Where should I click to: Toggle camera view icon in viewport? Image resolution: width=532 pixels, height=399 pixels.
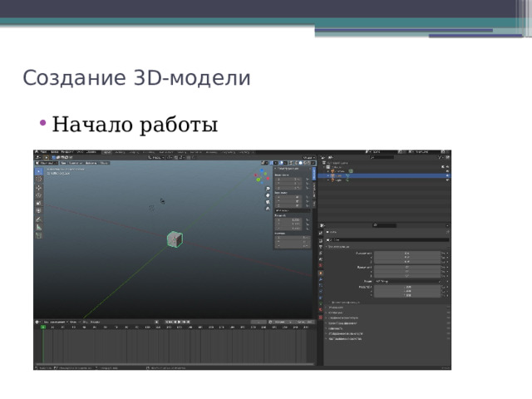(x=268, y=202)
